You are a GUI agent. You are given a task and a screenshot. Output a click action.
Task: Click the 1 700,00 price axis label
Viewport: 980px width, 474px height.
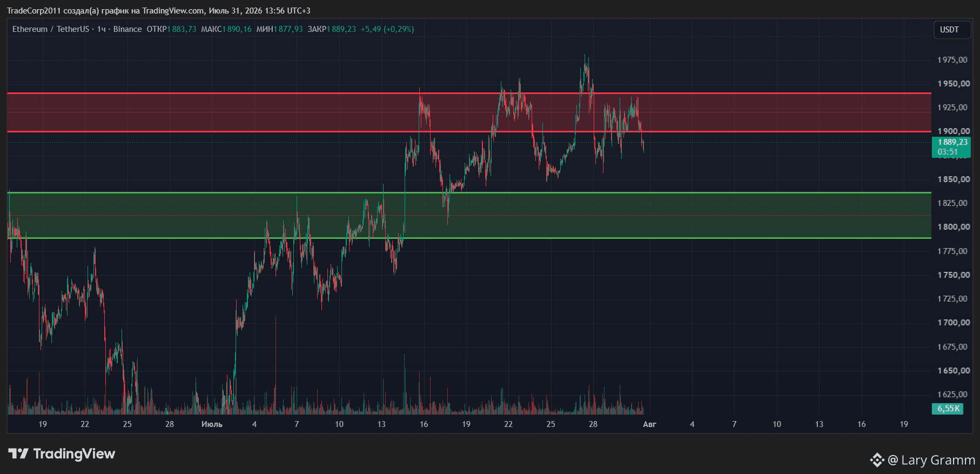click(954, 323)
